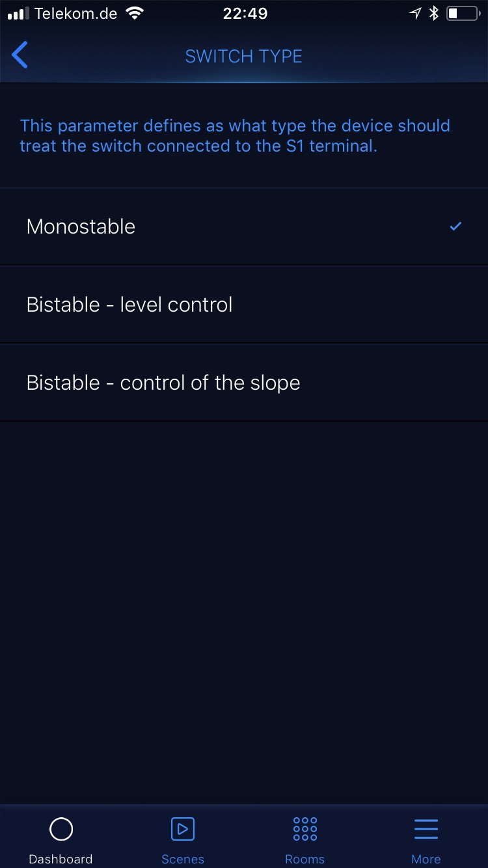Tap the clock showing 22:49
Screen dimensions: 488x868
click(x=245, y=14)
